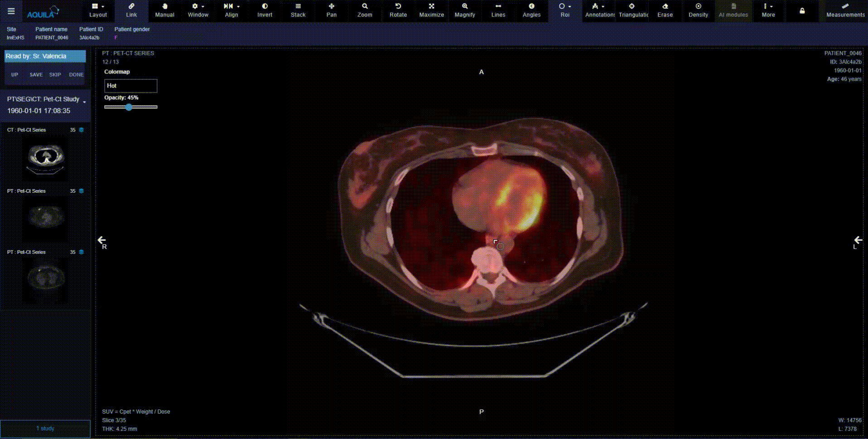Expand the Window presets dropdown
Screen dimensions: 868x439
pos(198,10)
